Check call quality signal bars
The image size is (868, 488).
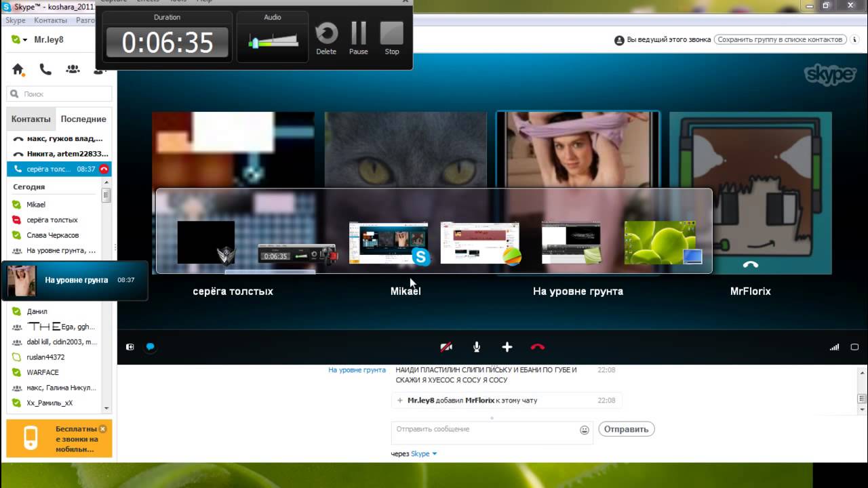click(835, 347)
